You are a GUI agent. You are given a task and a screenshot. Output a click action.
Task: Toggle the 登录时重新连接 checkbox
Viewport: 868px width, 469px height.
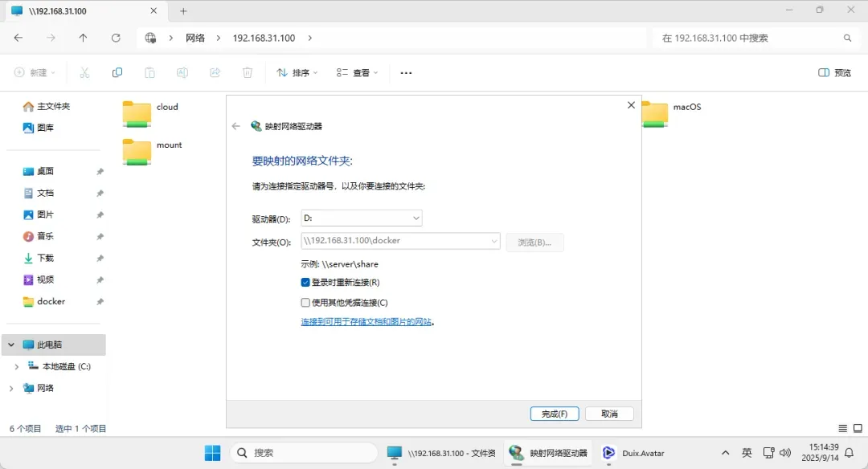[x=305, y=282]
